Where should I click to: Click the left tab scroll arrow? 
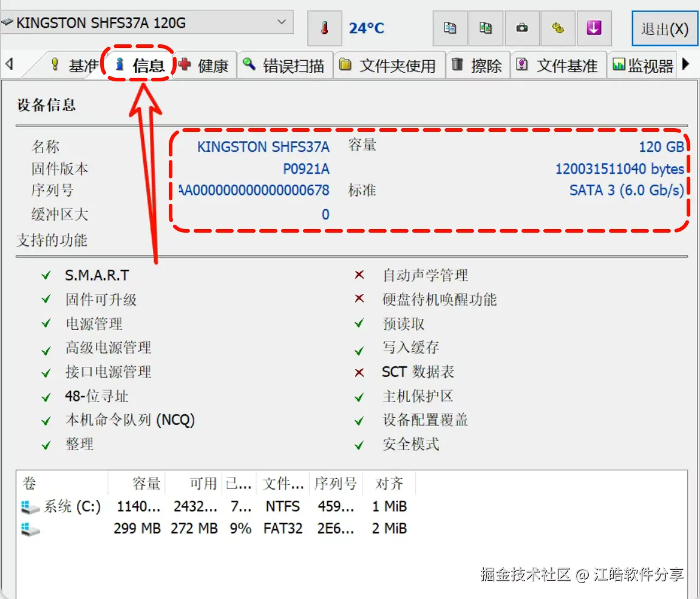(x=9, y=64)
